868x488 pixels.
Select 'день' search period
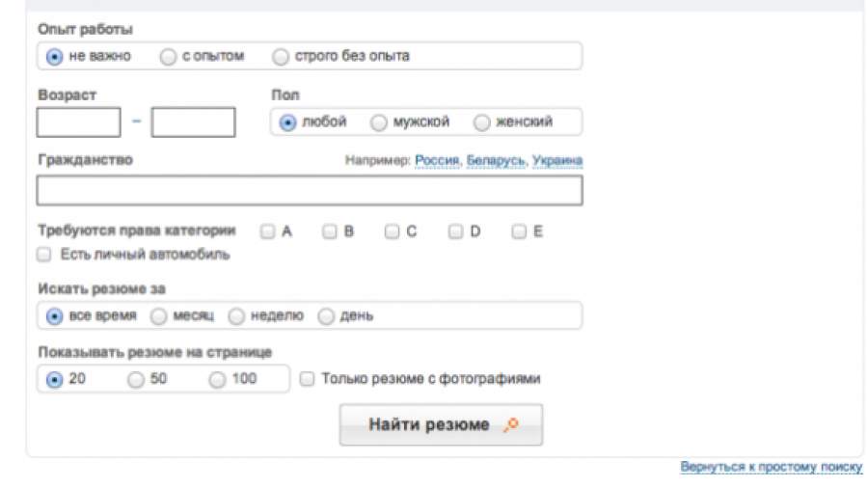coord(326,316)
